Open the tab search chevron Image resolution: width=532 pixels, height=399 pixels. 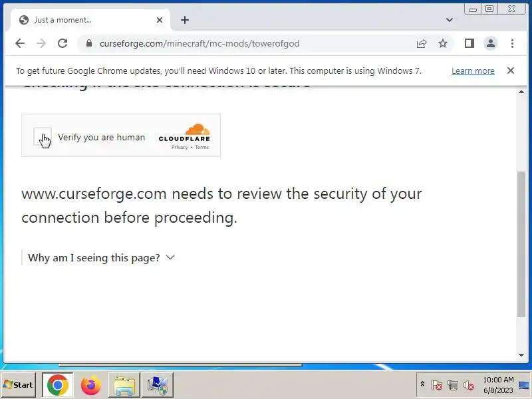point(450,20)
